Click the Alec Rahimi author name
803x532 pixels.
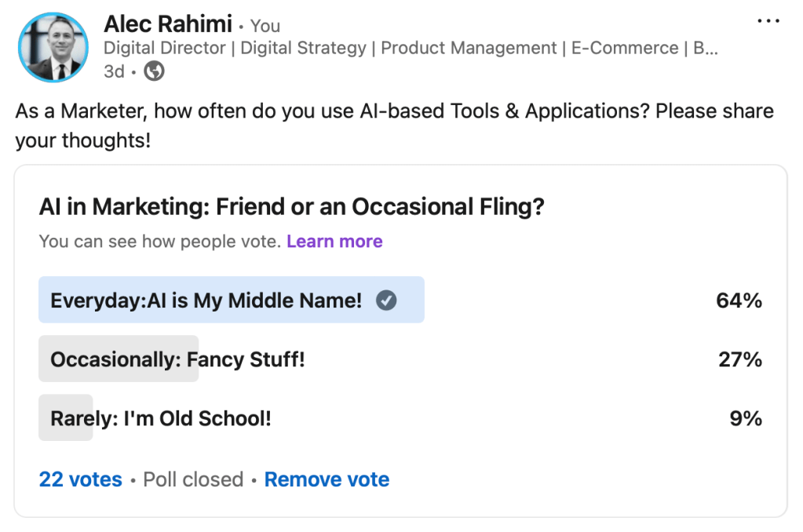coord(168,24)
